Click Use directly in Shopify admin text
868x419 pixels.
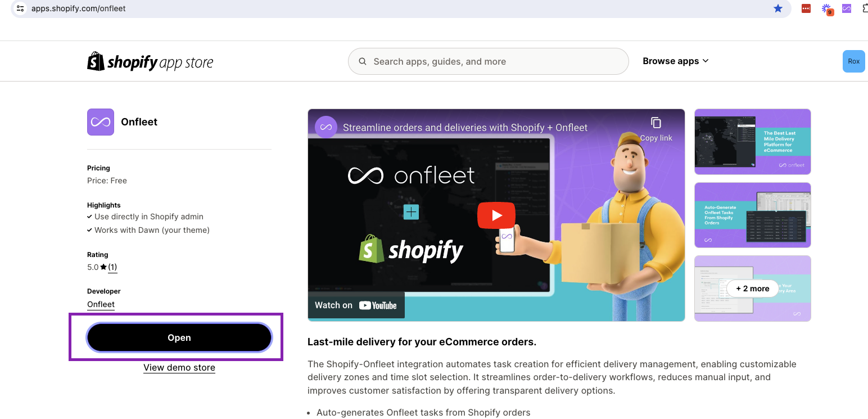point(149,217)
